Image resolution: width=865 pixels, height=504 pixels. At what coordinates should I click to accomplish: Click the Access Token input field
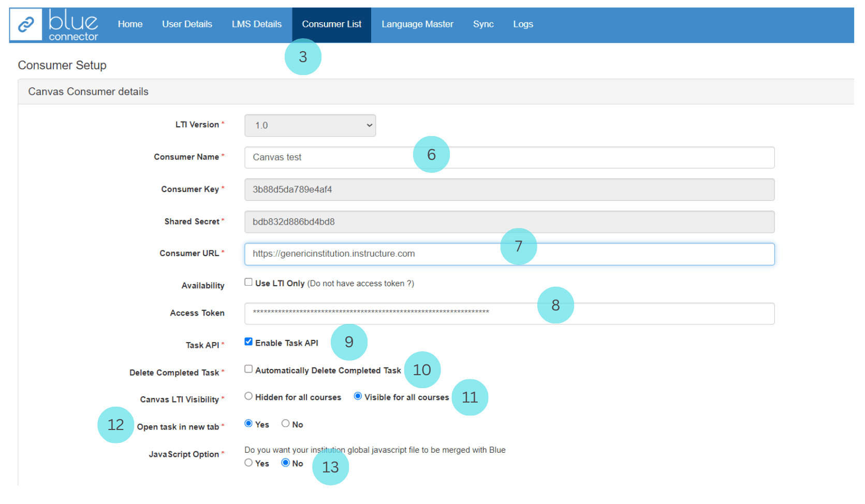(x=509, y=314)
